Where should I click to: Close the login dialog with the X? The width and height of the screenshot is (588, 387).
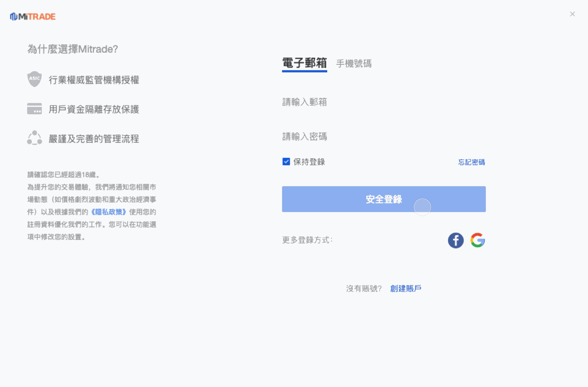pyautogui.click(x=572, y=14)
